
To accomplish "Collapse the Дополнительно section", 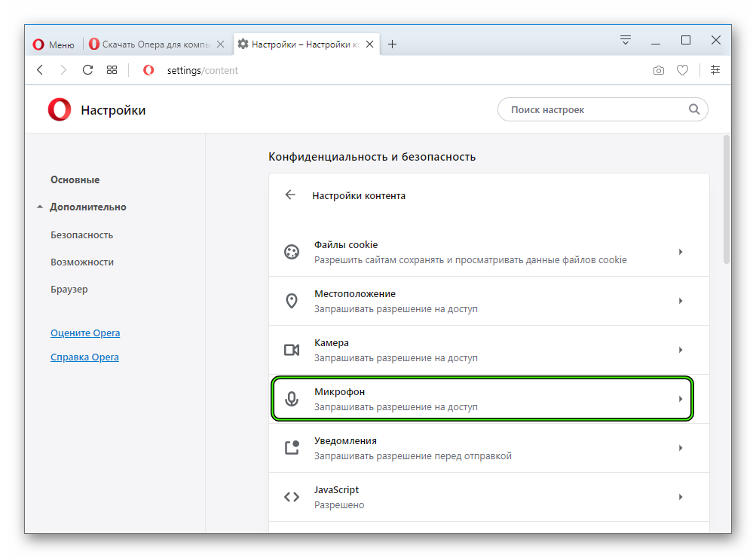I will (82, 207).
